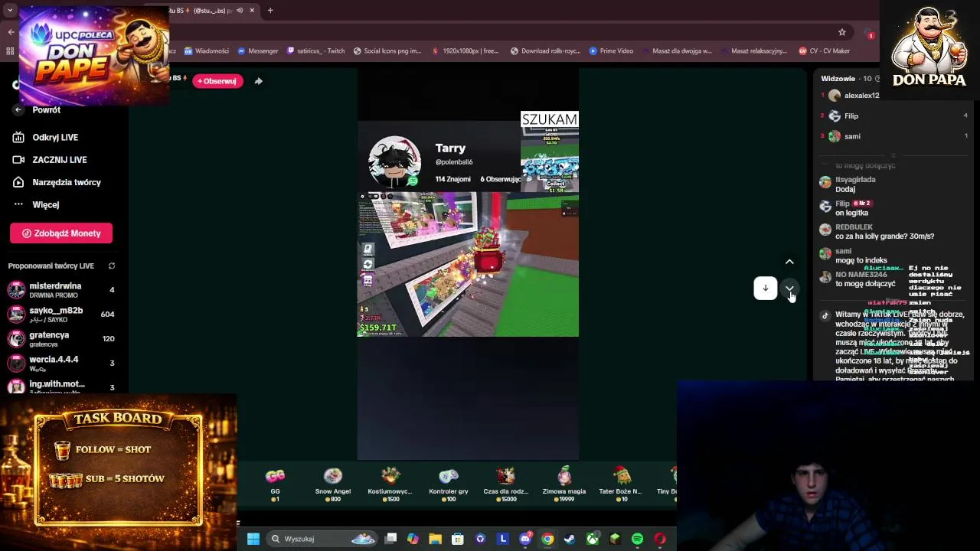Screen dimensions: 980x551
Task: Click the white down-arrow button
Action: coord(765,288)
